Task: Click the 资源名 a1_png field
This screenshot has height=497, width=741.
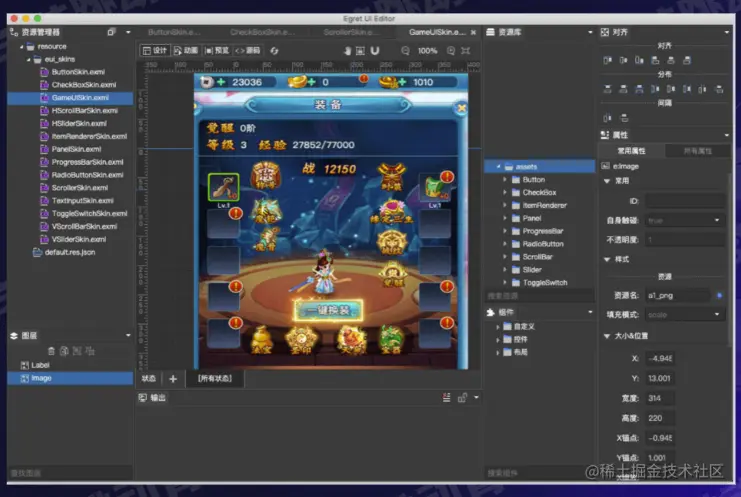Action: [x=677, y=296]
